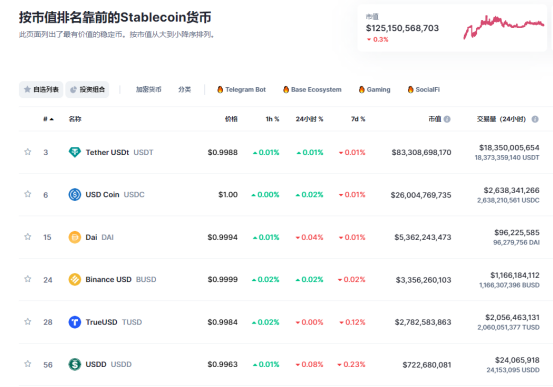This screenshot has width=553, height=387.
Task: Click the Binance USD logo icon
Action: 74,279
